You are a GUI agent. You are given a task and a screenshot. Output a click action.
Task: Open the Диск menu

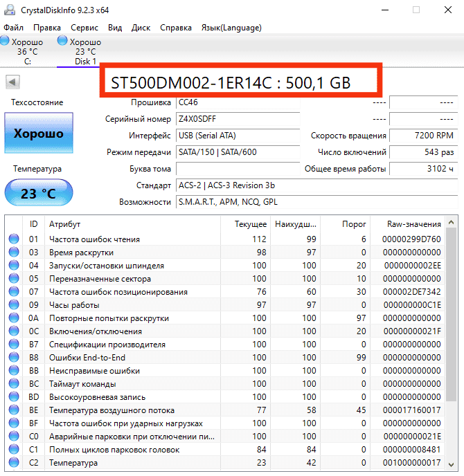pyautogui.click(x=141, y=28)
